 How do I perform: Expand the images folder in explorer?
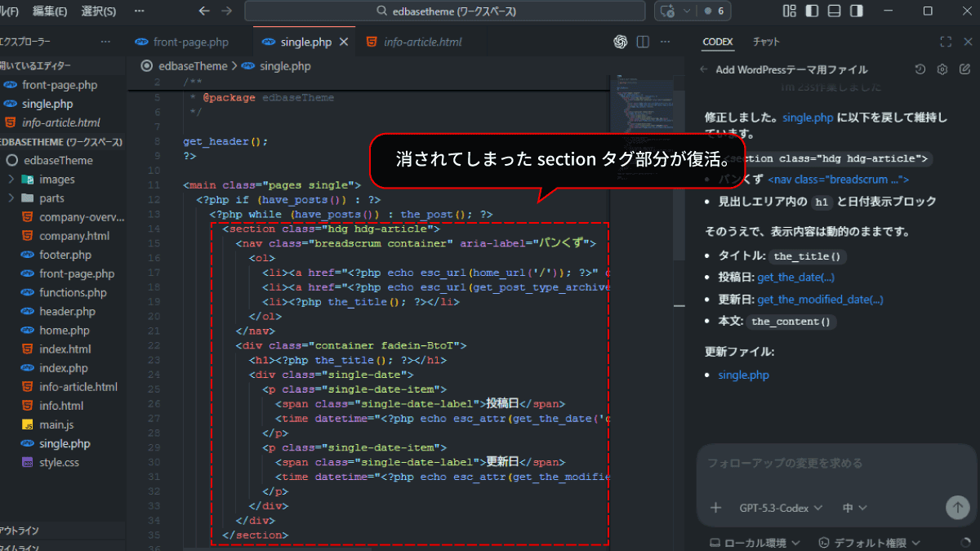[x=56, y=180]
